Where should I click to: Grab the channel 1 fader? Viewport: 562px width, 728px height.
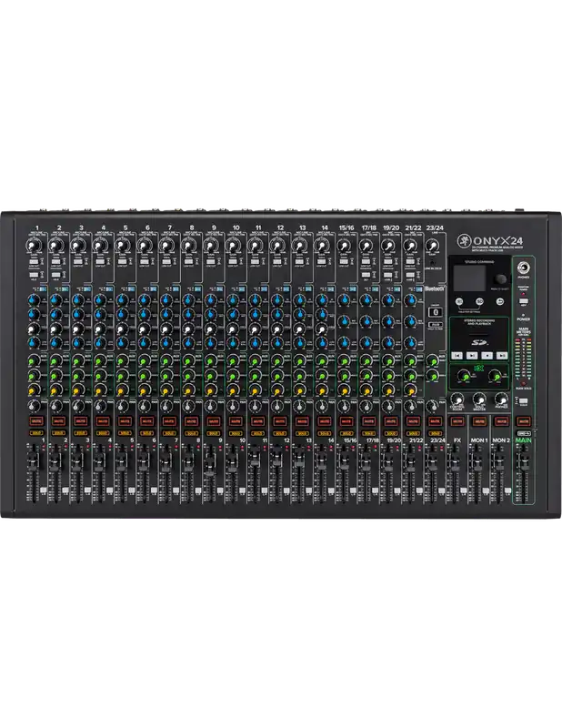click(33, 460)
